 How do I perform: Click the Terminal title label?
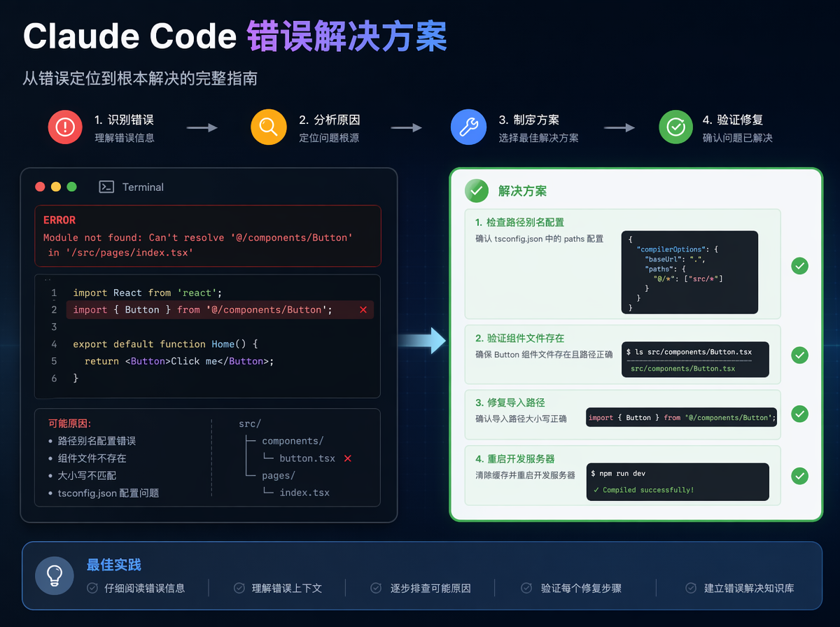point(143,187)
